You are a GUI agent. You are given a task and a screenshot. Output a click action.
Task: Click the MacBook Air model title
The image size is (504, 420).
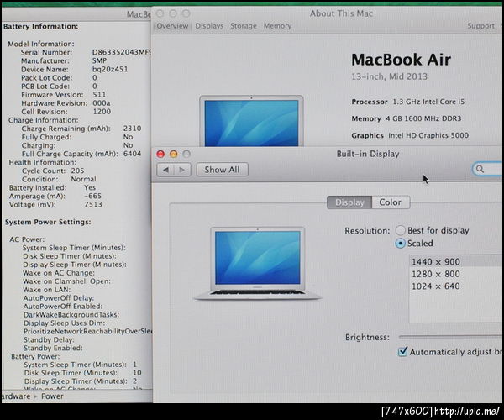[401, 60]
